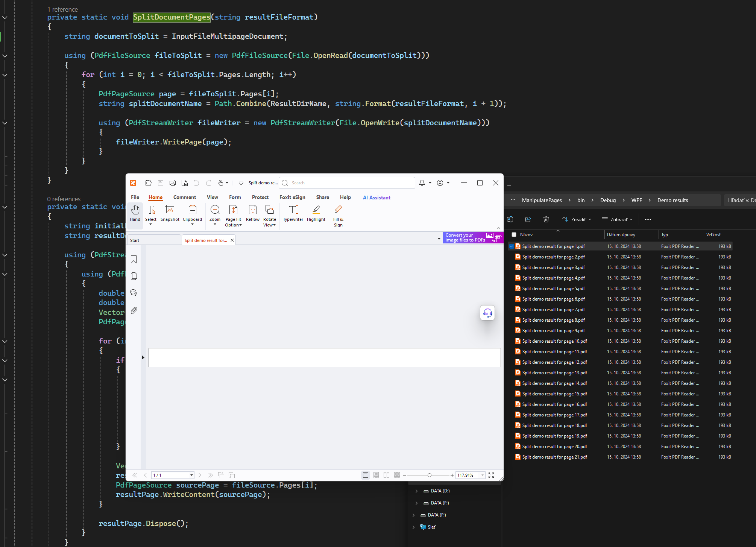
Task: Click the print icon in Foxit toolbar
Action: coord(173,183)
